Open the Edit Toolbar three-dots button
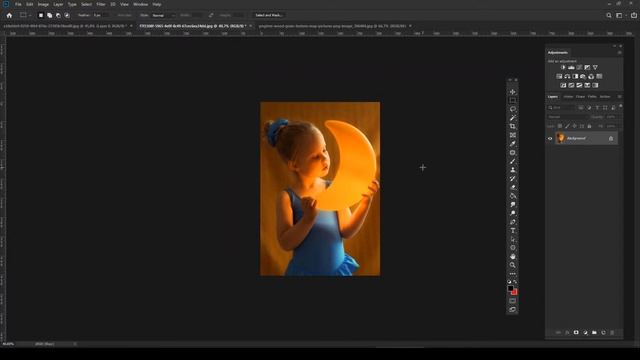Image resolution: width=640 pixels, height=360 pixels. point(513,273)
